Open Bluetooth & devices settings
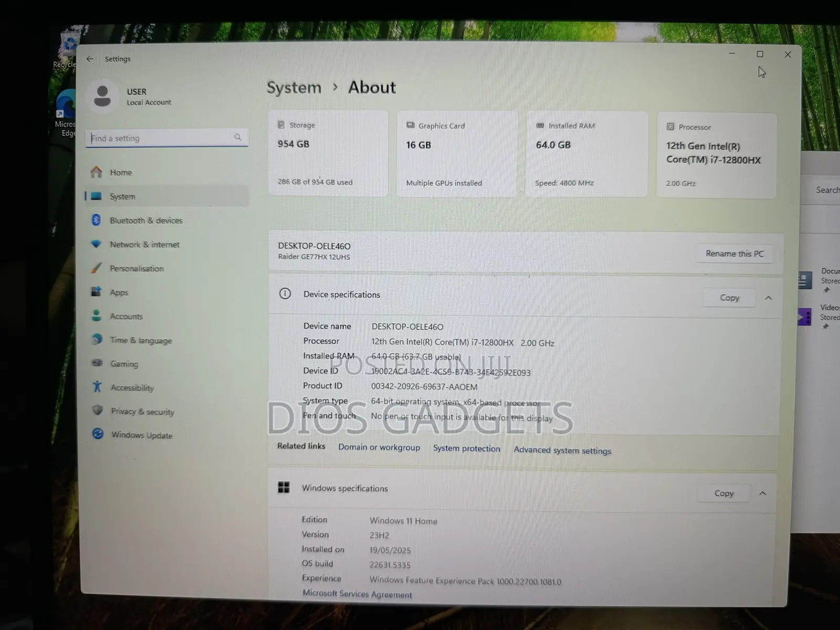Image resolution: width=840 pixels, height=630 pixels. (x=166, y=220)
